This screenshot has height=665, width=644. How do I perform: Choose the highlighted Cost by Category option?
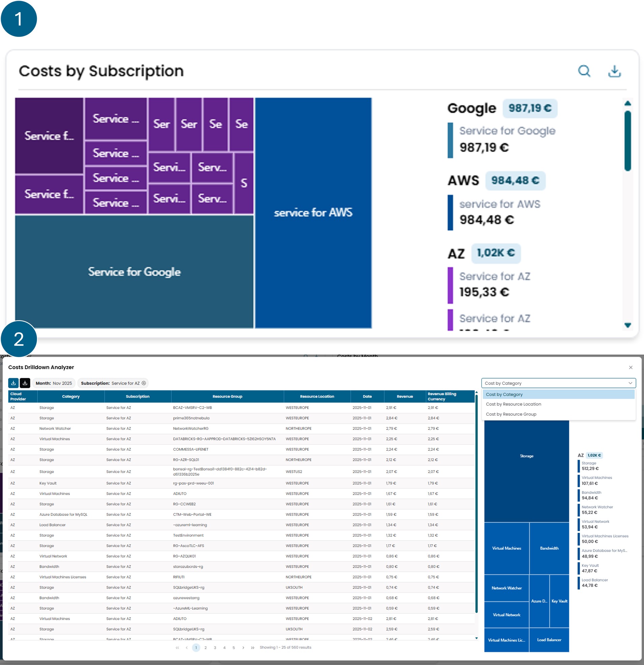pos(504,394)
